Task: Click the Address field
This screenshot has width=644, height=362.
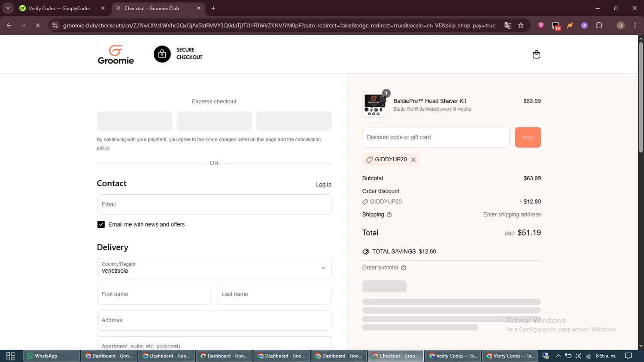Action: click(214, 320)
